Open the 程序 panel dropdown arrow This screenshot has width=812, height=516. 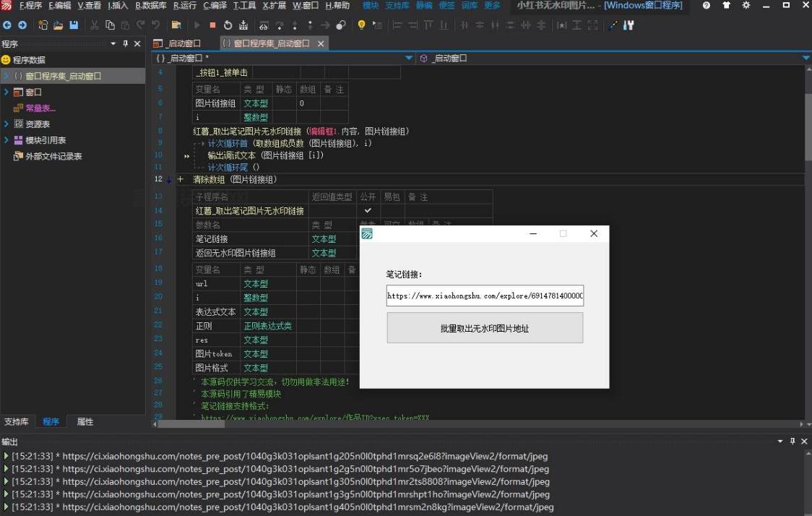[113, 43]
